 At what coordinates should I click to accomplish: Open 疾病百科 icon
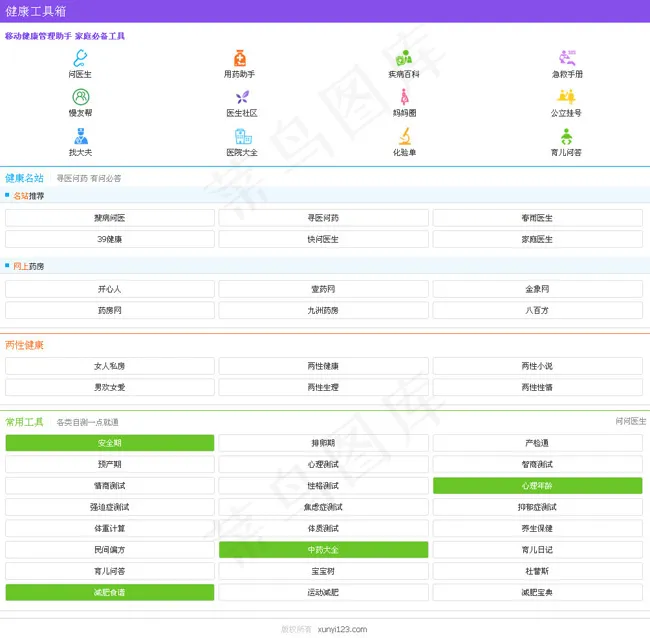tap(404, 59)
